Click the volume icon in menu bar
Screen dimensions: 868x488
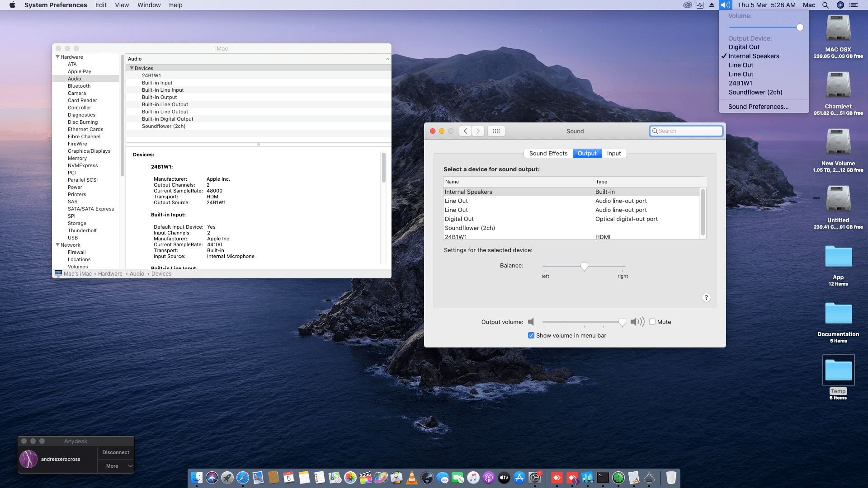pyautogui.click(x=725, y=5)
